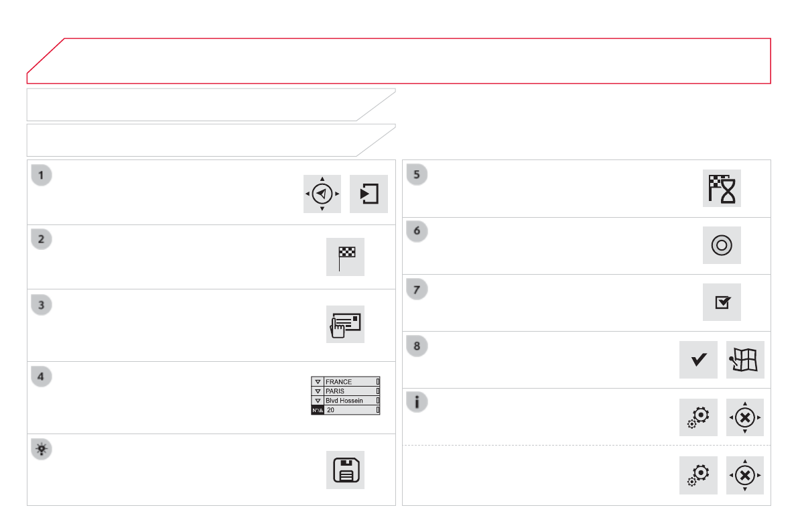Click the concentric circles target icon

coord(722,245)
